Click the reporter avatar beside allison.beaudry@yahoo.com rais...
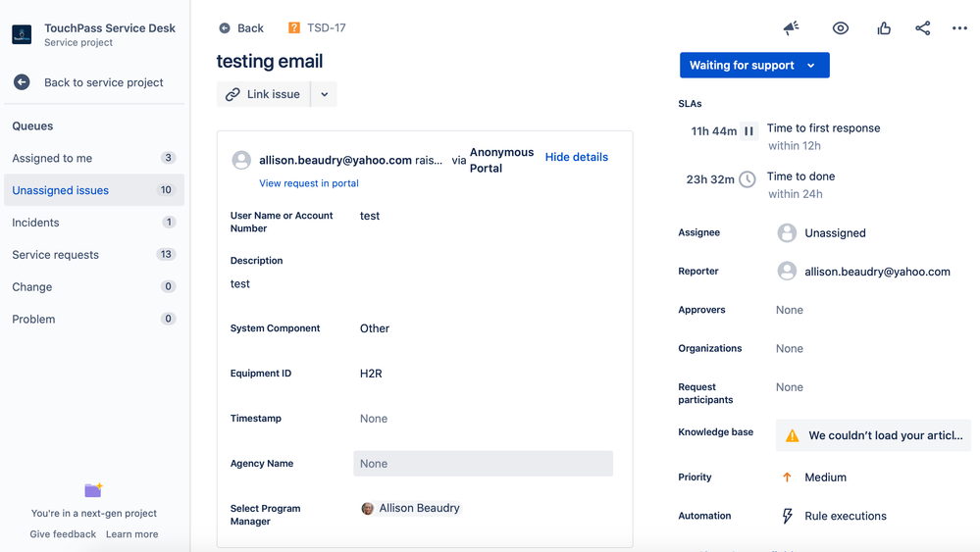Screen dimensions: 980x552 click(x=241, y=160)
